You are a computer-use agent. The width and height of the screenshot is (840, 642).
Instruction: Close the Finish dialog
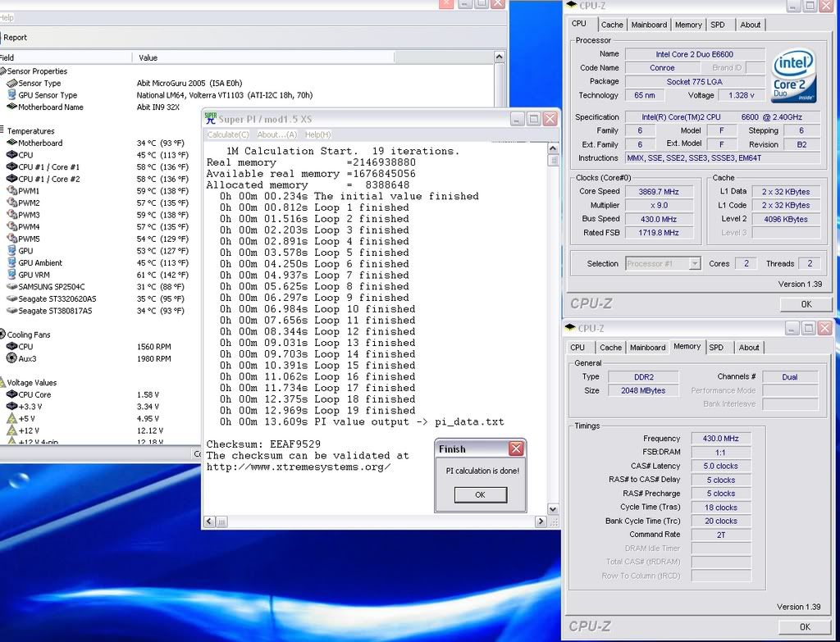click(x=516, y=448)
